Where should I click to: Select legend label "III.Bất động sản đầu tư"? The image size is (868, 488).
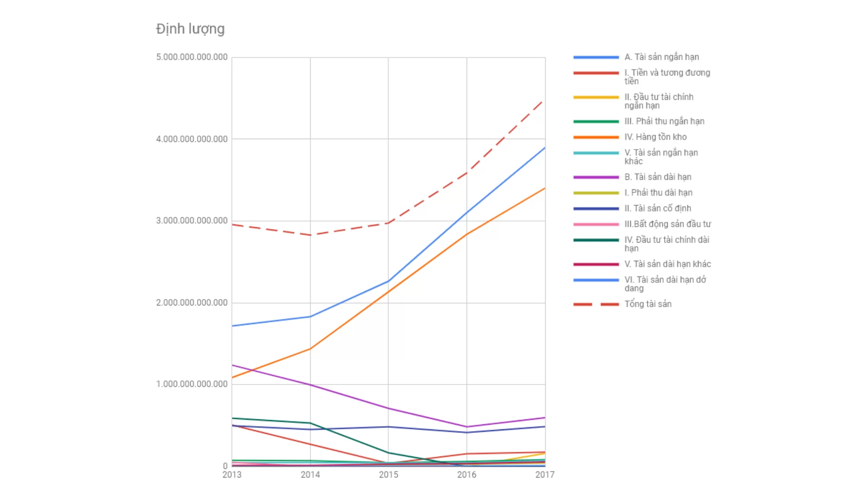[667, 224]
